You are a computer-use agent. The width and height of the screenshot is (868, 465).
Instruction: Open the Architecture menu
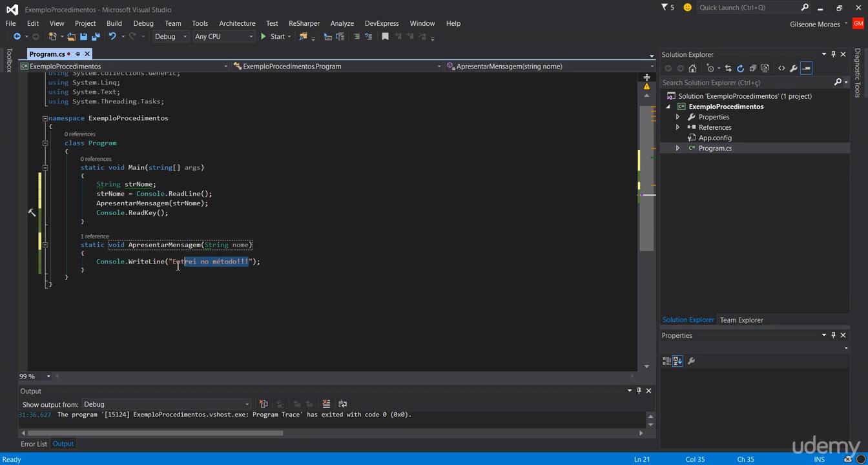(x=237, y=23)
